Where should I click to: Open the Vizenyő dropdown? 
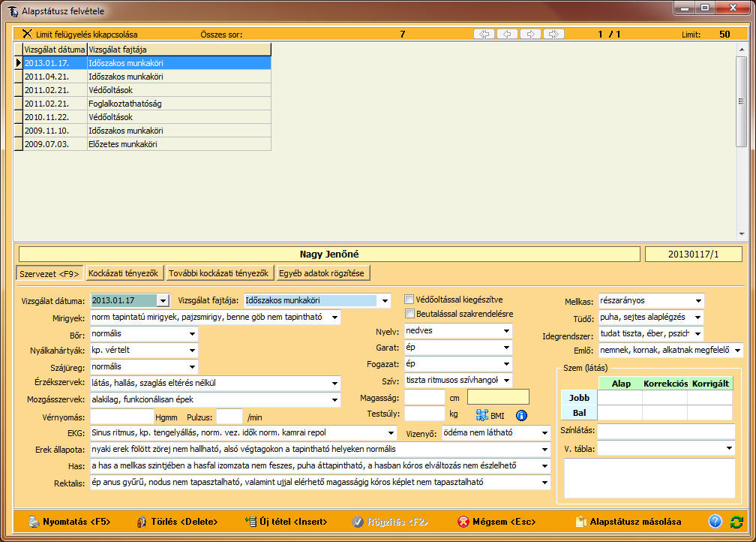[544, 433]
